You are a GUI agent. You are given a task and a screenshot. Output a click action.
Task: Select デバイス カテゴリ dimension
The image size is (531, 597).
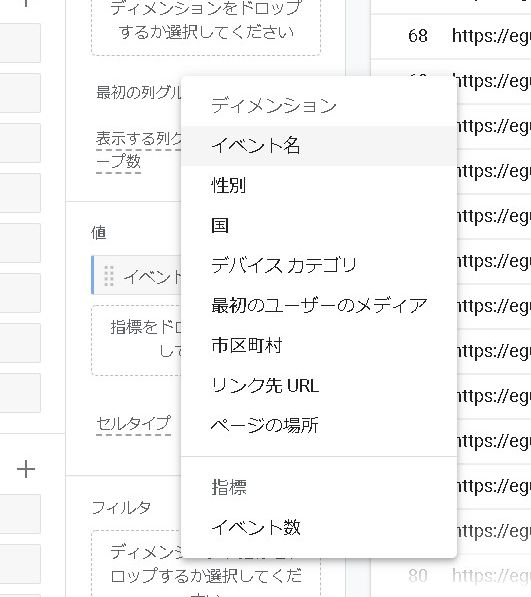[x=319, y=266]
